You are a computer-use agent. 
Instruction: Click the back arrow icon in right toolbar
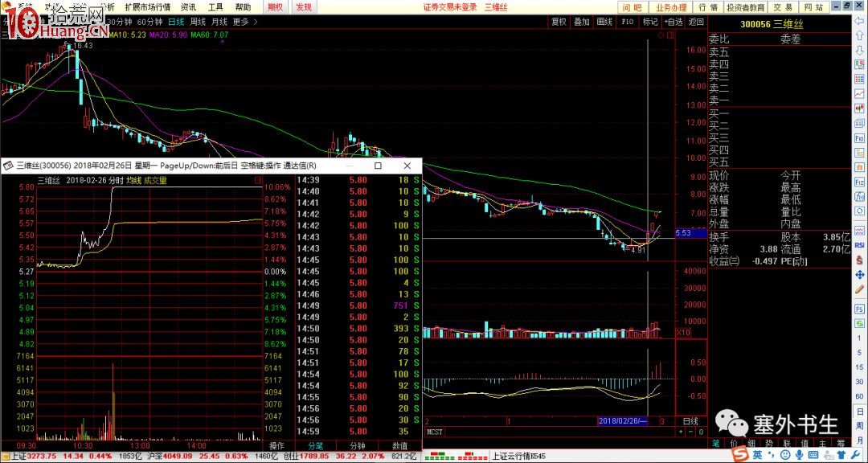pos(860,22)
